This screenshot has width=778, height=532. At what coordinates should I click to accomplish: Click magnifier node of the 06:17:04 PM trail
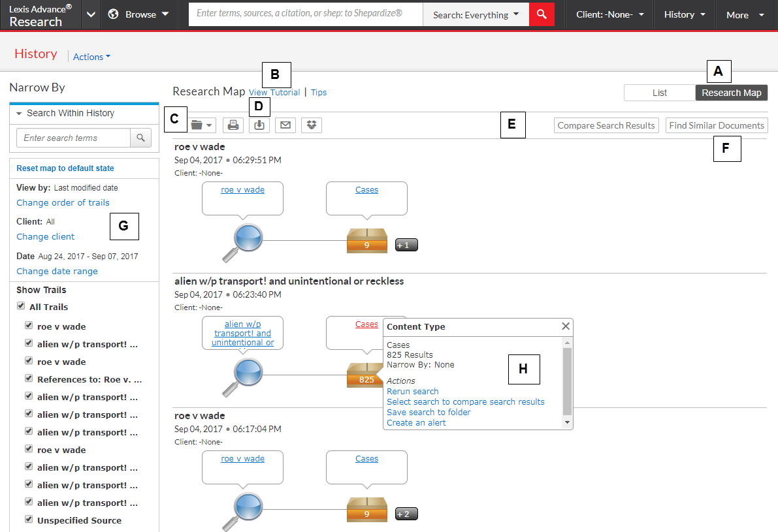[x=242, y=511]
